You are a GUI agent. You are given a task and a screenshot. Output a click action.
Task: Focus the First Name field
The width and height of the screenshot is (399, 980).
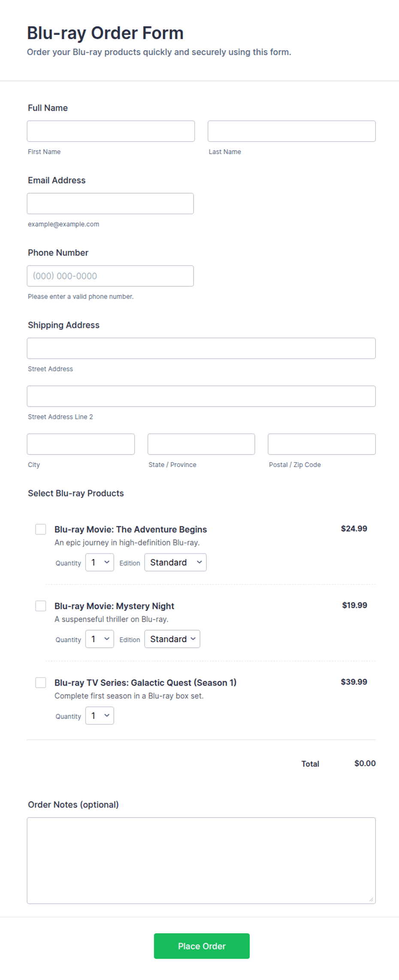coord(111,131)
